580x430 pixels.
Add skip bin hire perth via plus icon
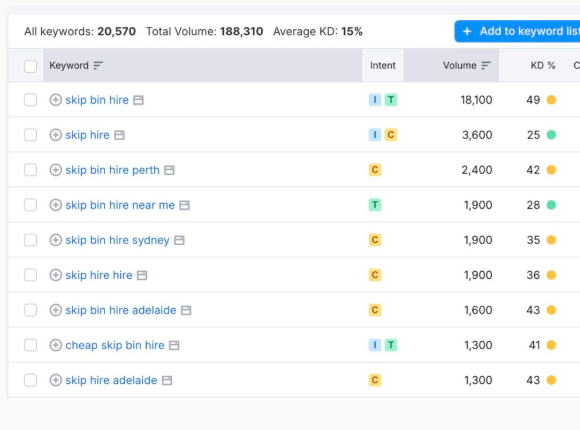(55, 170)
